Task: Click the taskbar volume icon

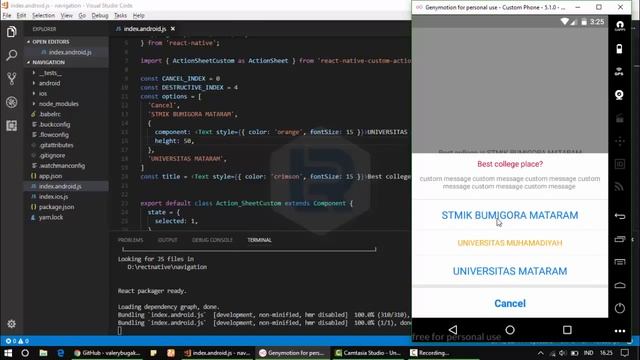Action: [562, 353]
